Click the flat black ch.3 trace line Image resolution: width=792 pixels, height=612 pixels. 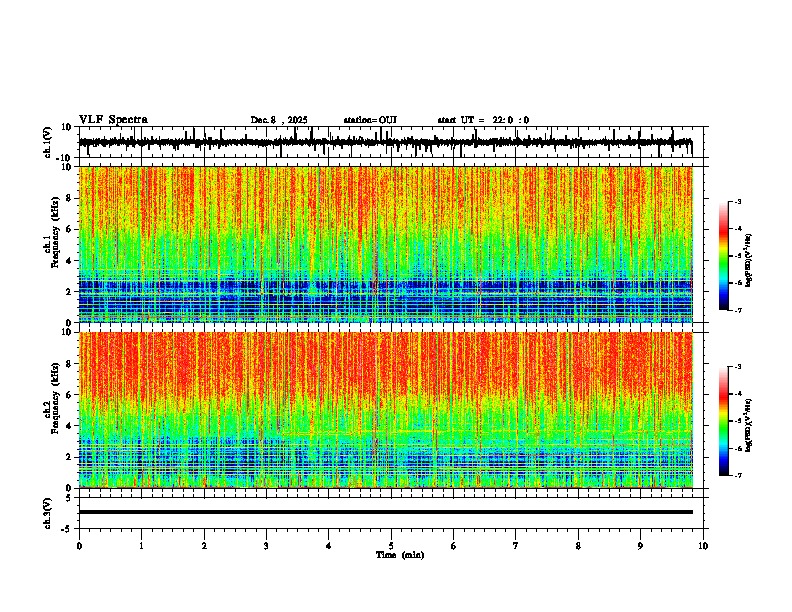(x=386, y=512)
